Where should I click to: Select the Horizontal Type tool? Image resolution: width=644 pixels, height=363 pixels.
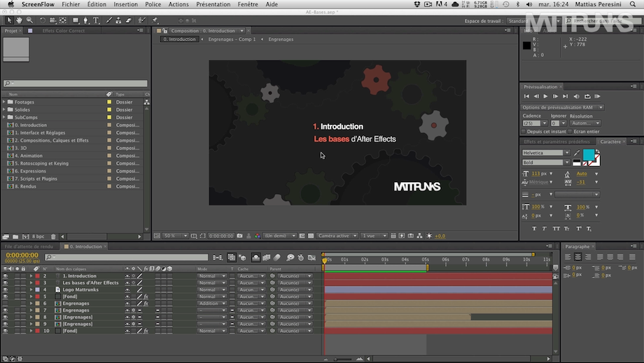pyautogui.click(x=96, y=20)
